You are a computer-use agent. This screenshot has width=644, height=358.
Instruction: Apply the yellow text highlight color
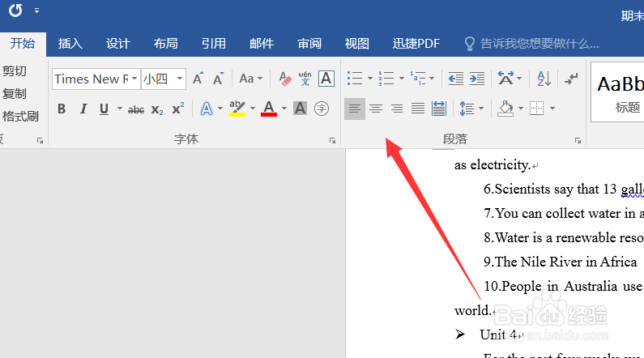pos(237,109)
